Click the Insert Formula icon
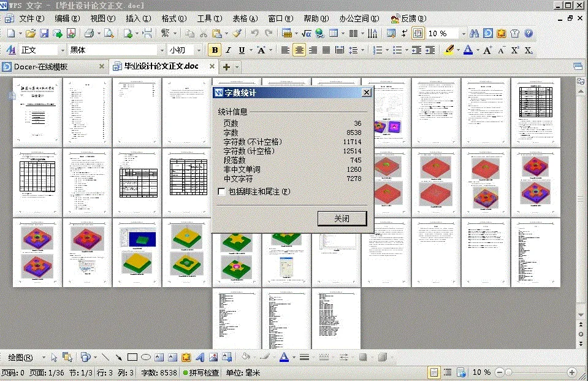Viewport: 588px width, 381px height. [x=308, y=33]
